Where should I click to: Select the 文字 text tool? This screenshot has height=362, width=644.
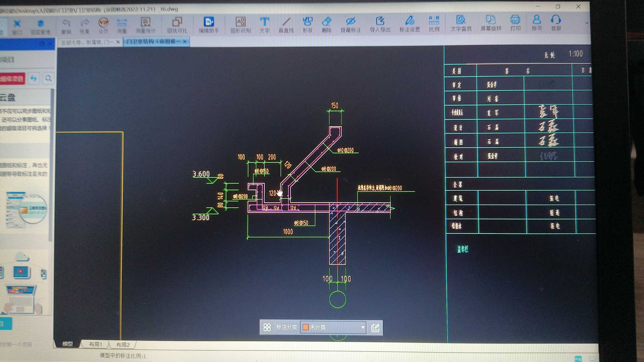click(x=265, y=25)
